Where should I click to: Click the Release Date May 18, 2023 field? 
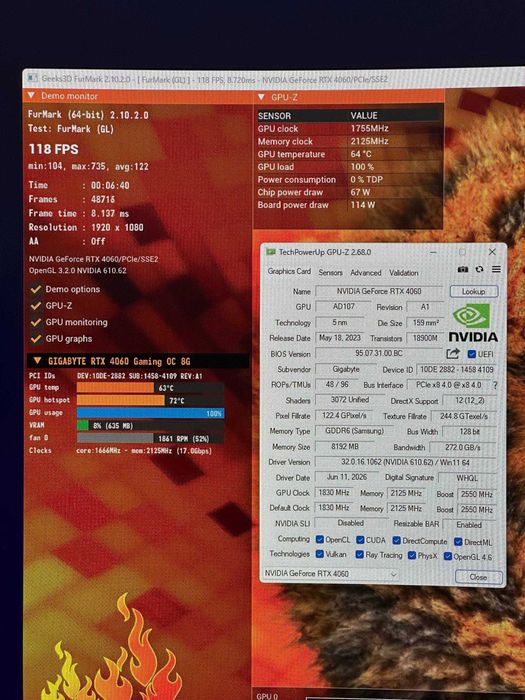click(339, 338)
